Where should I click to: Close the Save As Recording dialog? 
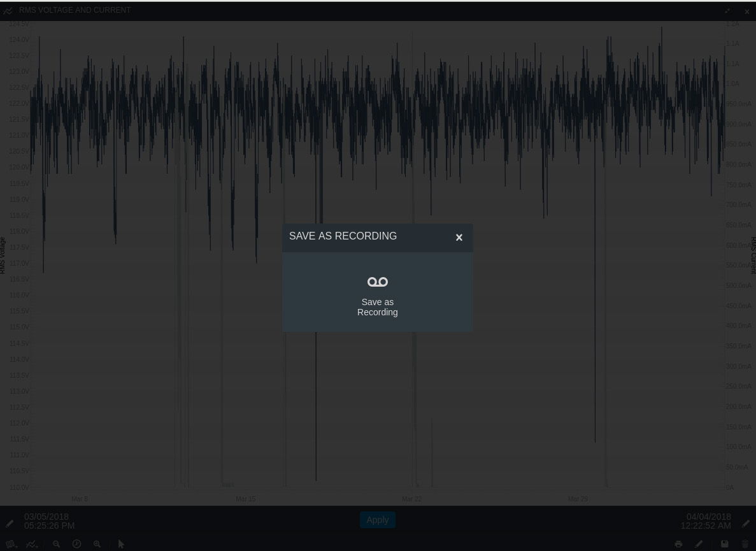tap(459, 237)
